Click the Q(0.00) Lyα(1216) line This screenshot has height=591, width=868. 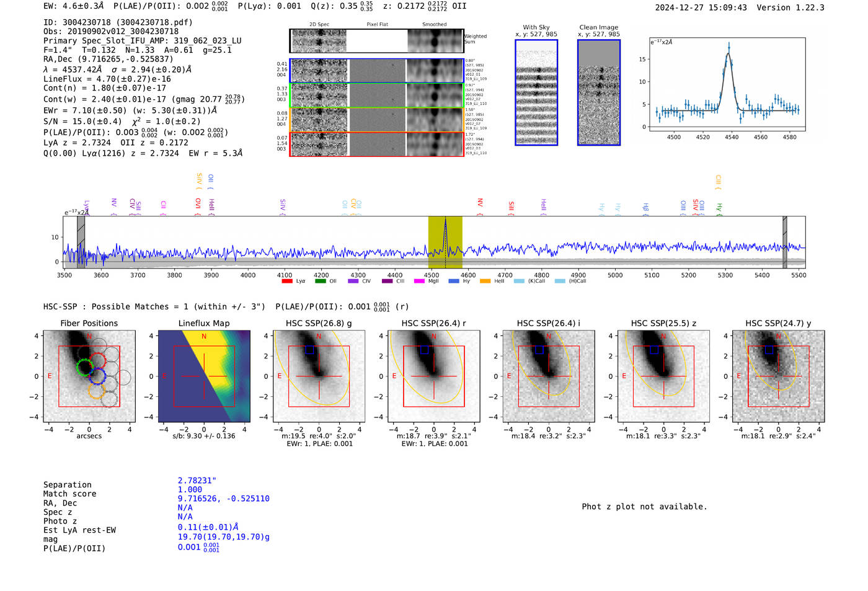tap(143, 153)
